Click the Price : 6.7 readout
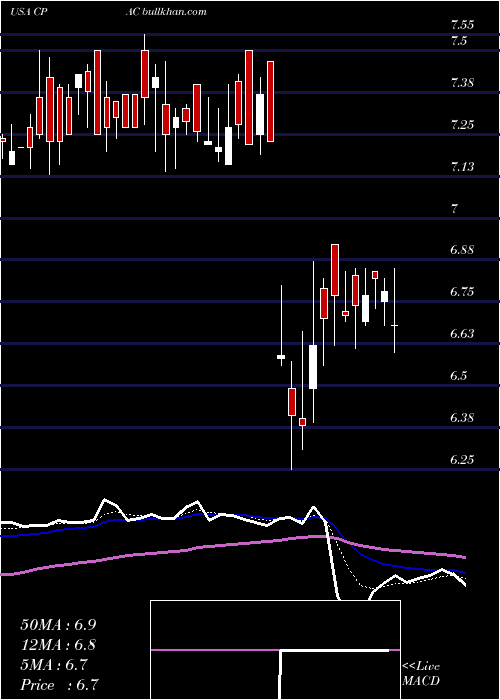 59,685
